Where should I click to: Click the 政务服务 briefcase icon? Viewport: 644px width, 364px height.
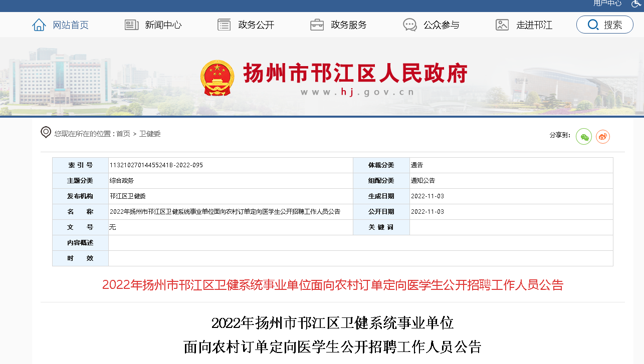click(x=317, y=25)
